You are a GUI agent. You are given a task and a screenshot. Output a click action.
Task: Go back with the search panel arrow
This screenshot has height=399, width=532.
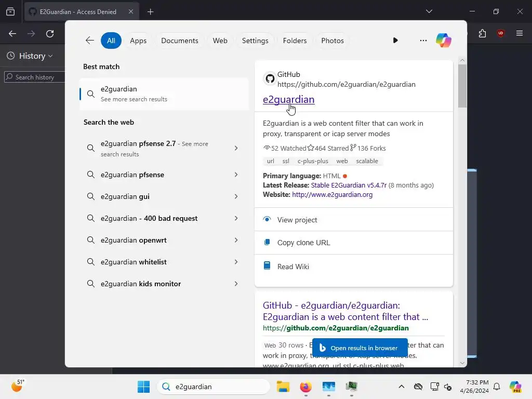tap(89, 41)
